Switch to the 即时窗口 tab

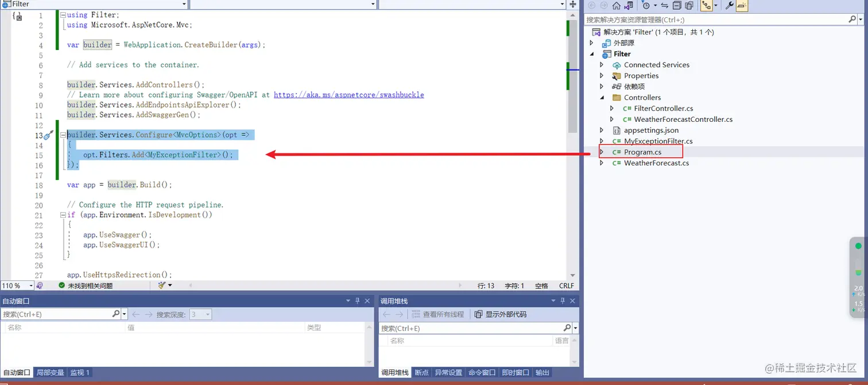515,372
